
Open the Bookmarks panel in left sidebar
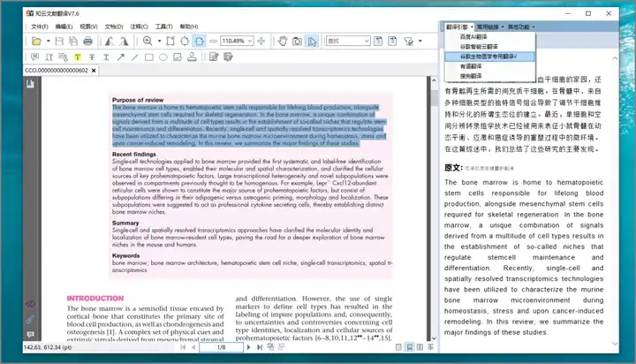point(30,84)
